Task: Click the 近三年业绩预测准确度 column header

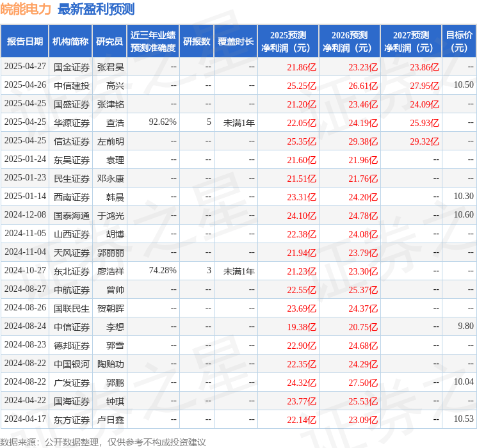Action: [x=153, y=42]
